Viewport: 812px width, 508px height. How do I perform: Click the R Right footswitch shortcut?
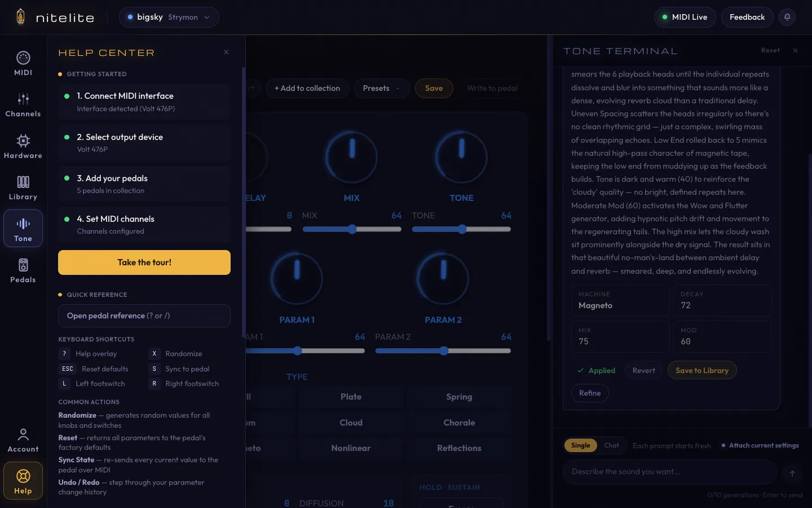coord(154,384)
